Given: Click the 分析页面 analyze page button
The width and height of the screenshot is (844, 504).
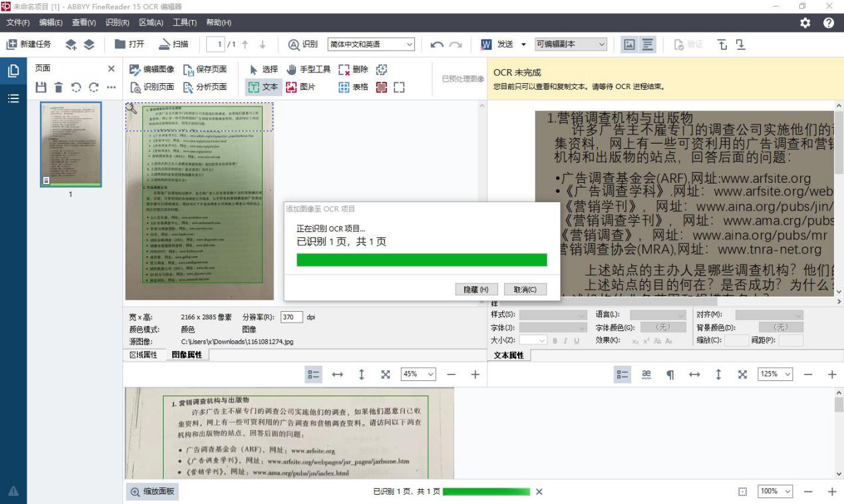Looking at the screenshot, I should [205, 86].
